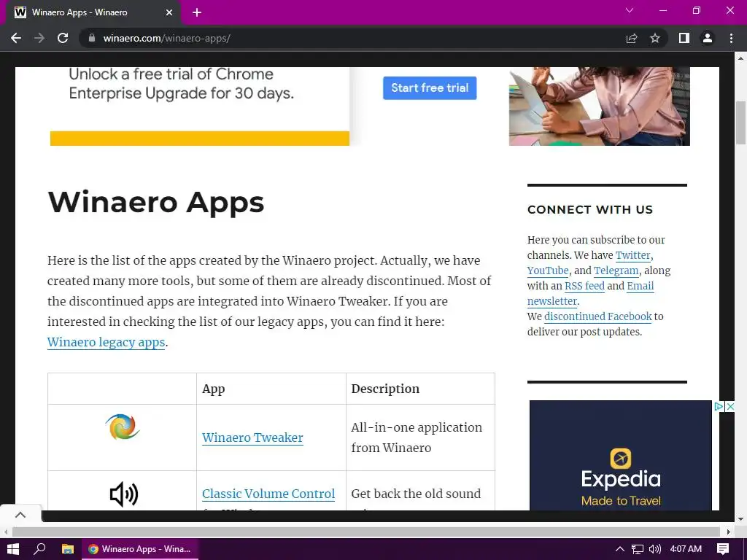This screenshot has width=747, height=560.
Task: Open the Action Center notifications icon
Action: coord(723,549)
